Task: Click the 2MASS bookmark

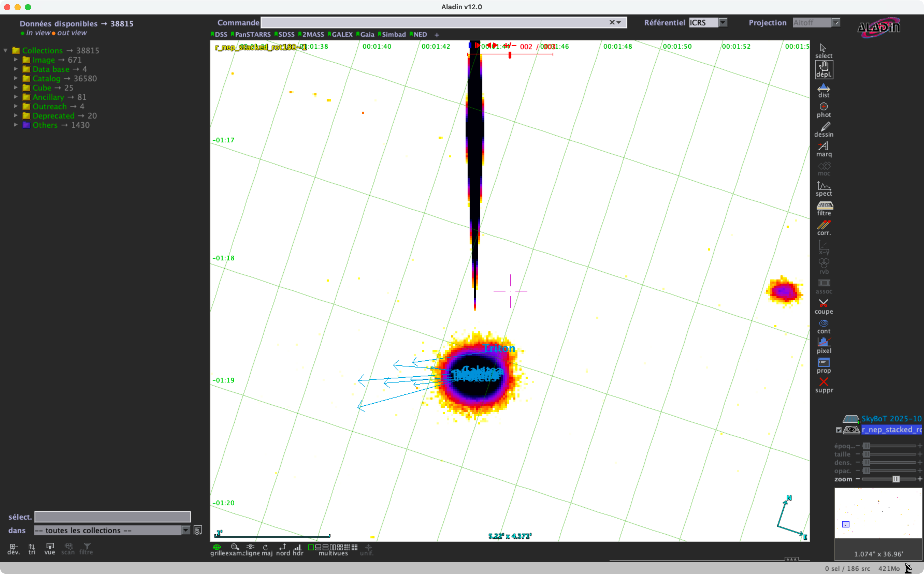Action: (x=311, y=34)
